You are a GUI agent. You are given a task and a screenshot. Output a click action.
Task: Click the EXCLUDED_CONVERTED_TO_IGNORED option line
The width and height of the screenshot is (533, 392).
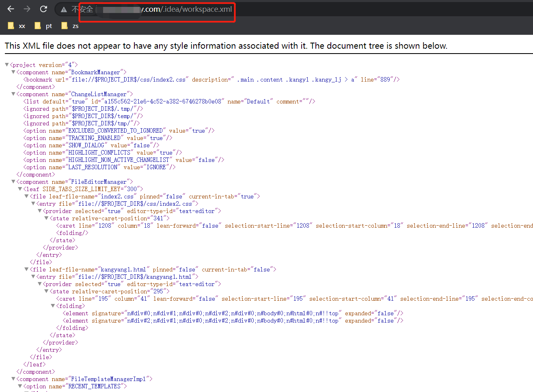tap(119, 131)
